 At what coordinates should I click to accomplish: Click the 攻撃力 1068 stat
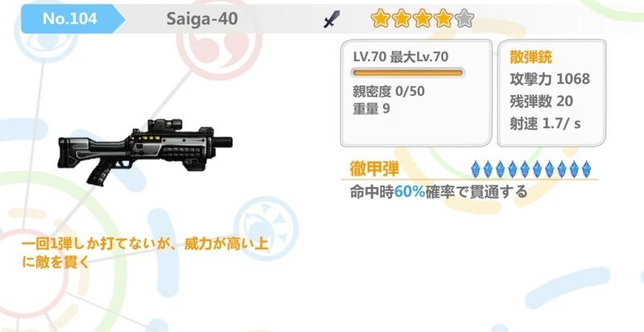point(550,79)
